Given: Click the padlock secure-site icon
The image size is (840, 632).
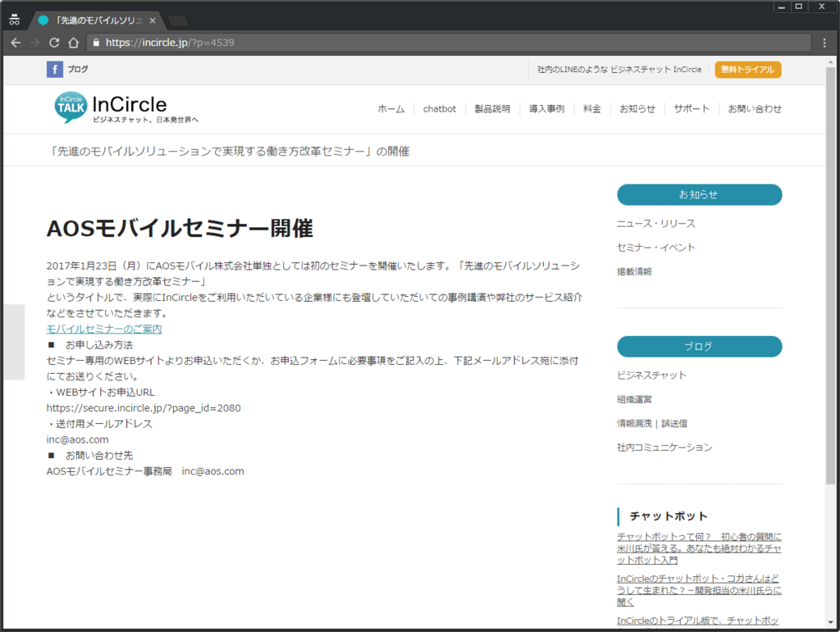Looking at the screenshot, I should [96, 43].
